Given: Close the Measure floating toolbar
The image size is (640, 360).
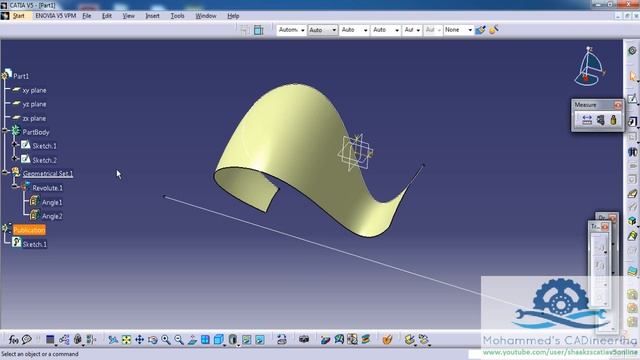Looking at the screenshot, I should 618,105.
